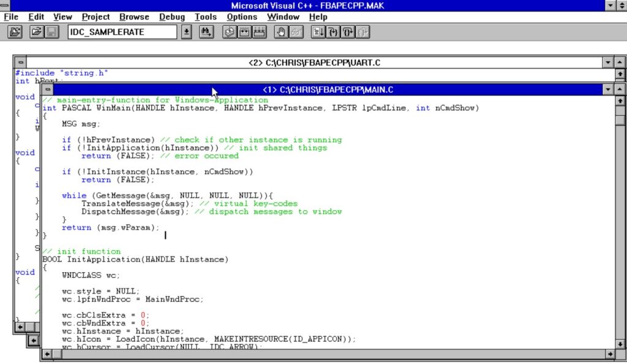
Task: Click MAIN.C vertical scrollbar down arrow
Action: coord(620,343)
